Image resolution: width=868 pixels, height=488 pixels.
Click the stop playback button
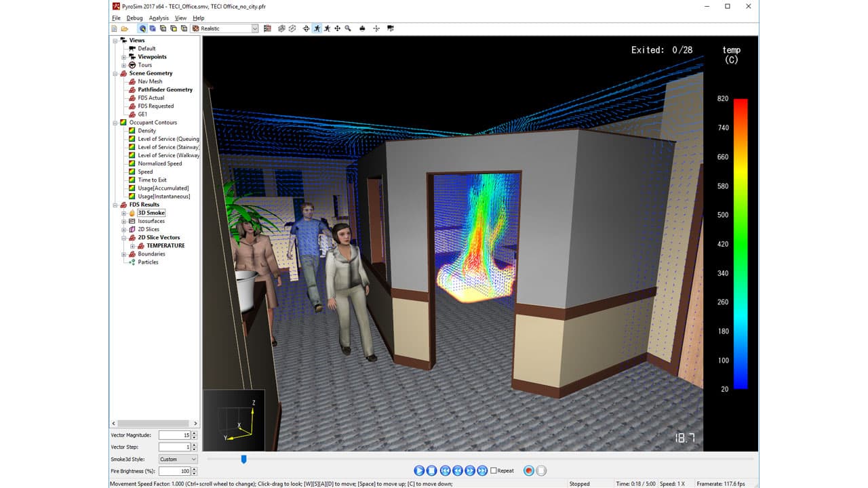(x=431, y=470)
